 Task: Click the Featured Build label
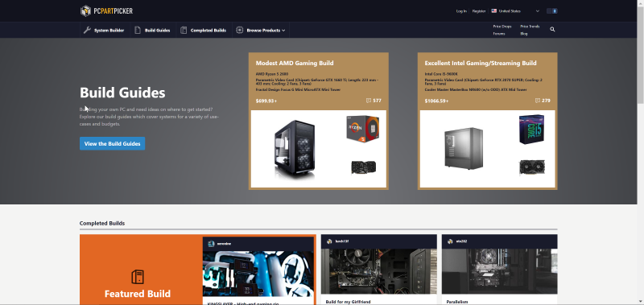tap(137, 294)
